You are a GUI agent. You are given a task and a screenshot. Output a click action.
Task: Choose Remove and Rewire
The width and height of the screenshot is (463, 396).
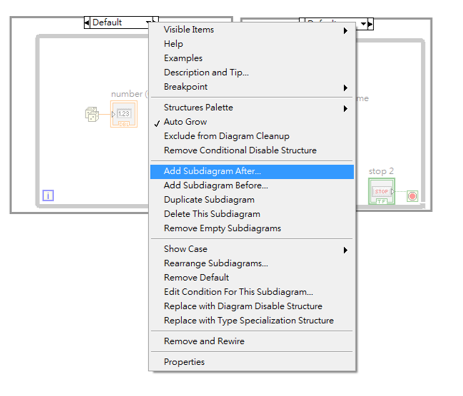252,341
